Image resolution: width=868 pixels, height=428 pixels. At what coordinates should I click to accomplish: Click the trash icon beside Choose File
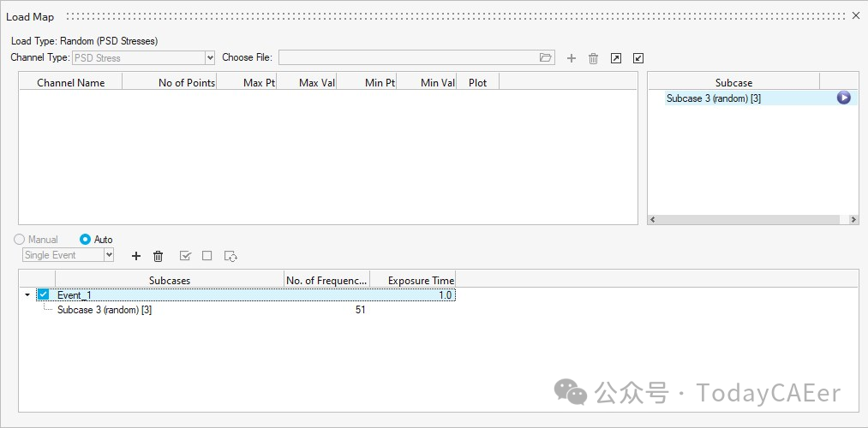[x=593, y=58]
